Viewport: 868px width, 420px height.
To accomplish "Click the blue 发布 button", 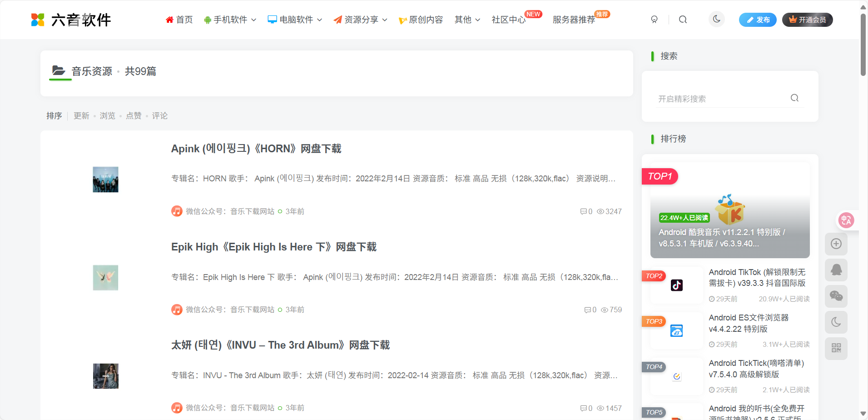I will pyautogui.click(x=758, y=20).
